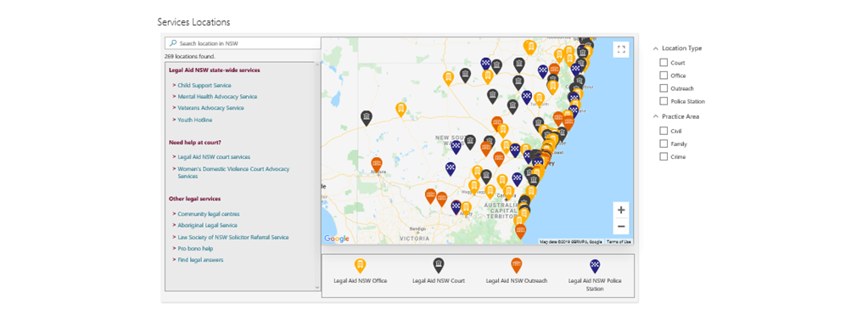Click the Search location in NSW field
The image size is (868, 321).
click(x=243, y=42)
